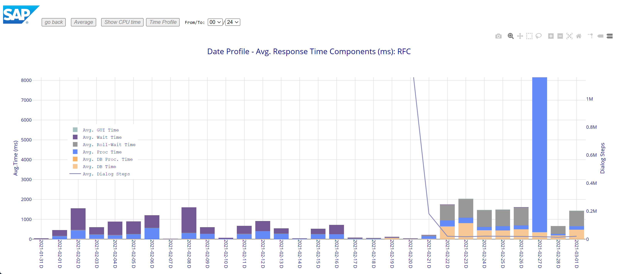
Task: Open the From hour dropdown showing 00
Action: [215, 22]
